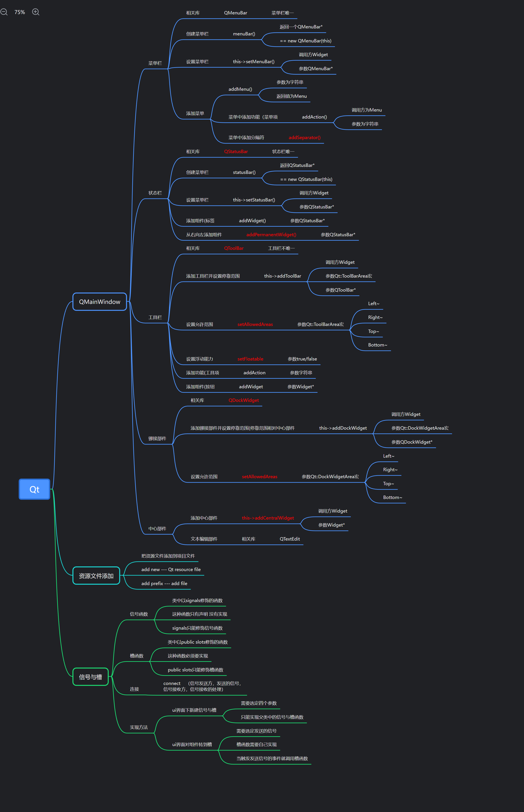Click the 实现方法 branch node
Image resolution: width=524 pixels, height=812 pixels.
pos(138,727)
